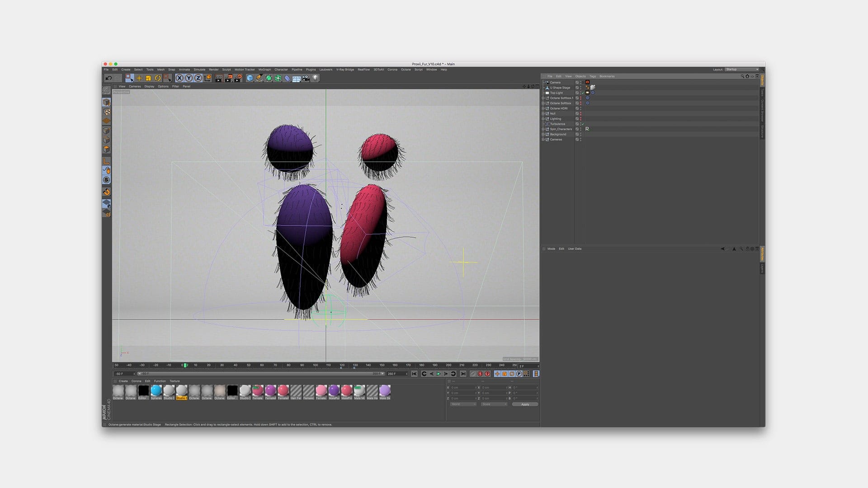Toggle visibility dots for Octane Softbox.1
This screenshot has width=868, height=488.
point(581,98)
